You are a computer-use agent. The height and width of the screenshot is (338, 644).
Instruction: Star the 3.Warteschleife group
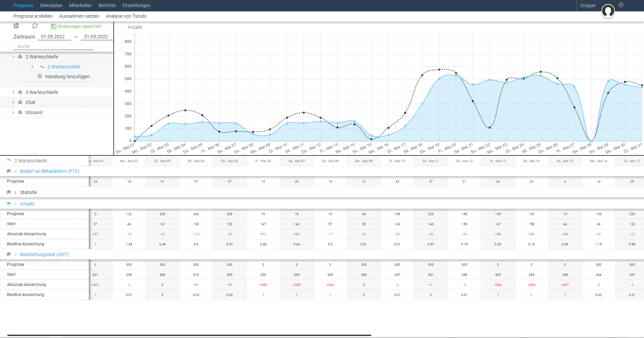20,92
